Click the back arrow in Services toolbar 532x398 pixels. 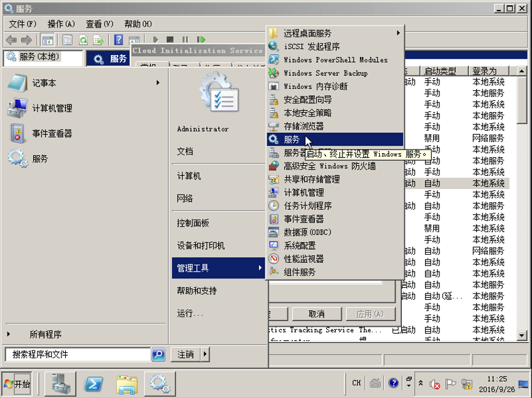11,40
